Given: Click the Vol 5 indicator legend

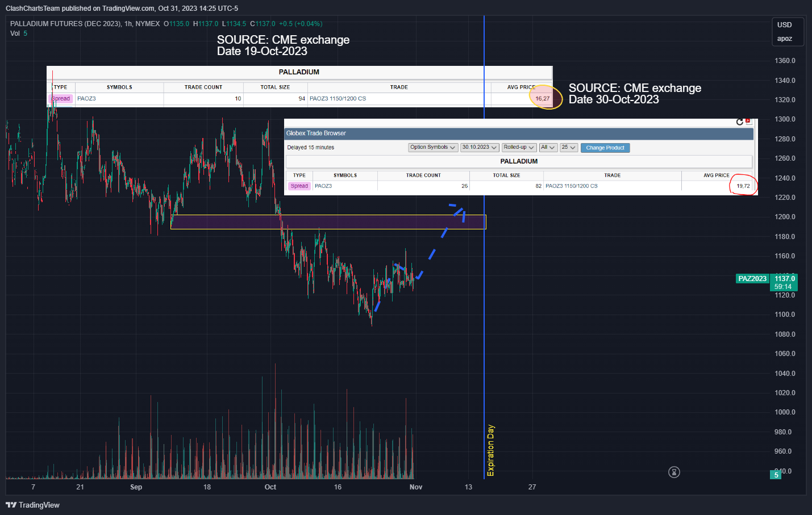Looking at the screenshot, I should 19,34.
